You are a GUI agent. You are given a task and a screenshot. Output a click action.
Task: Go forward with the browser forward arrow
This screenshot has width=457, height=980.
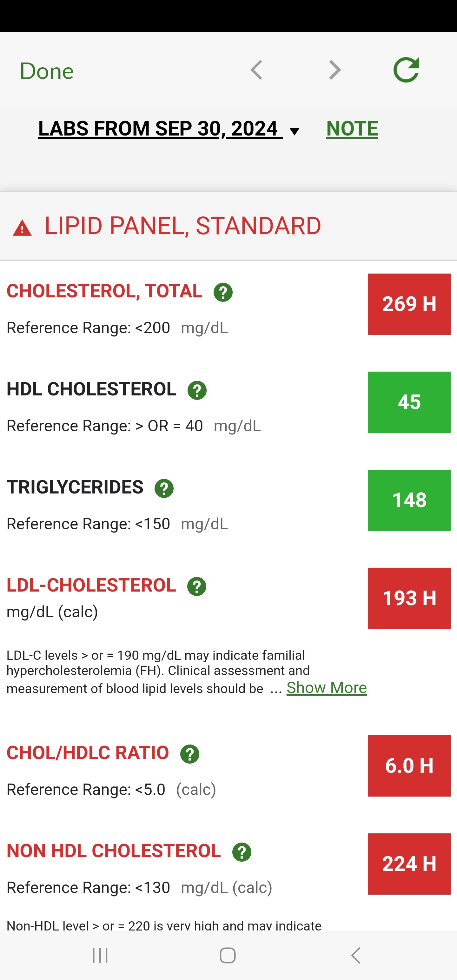(334, 70)
